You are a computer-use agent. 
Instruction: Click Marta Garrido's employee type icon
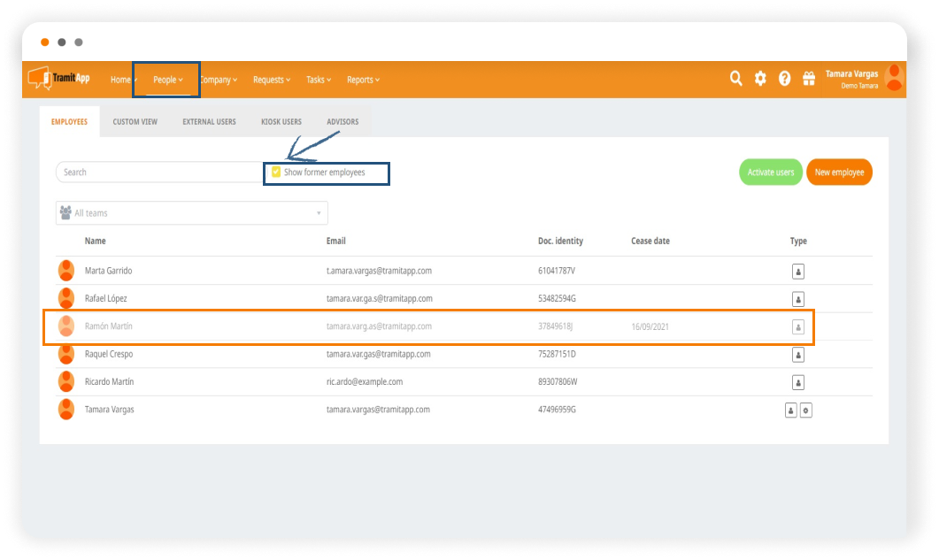(x=797, y=272)
